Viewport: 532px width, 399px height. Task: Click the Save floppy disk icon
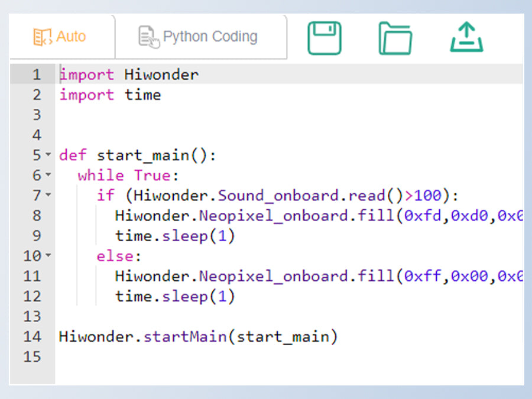click(x=325, y=38)
